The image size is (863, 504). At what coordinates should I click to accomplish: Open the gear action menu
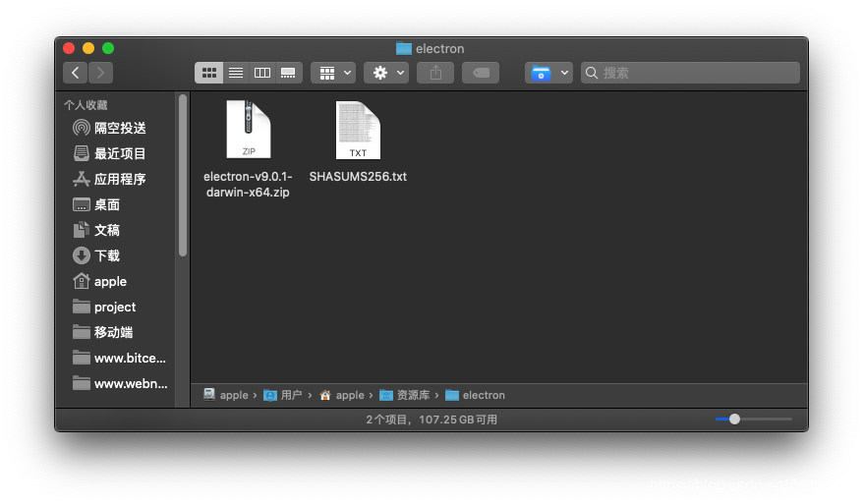(386, 73)
